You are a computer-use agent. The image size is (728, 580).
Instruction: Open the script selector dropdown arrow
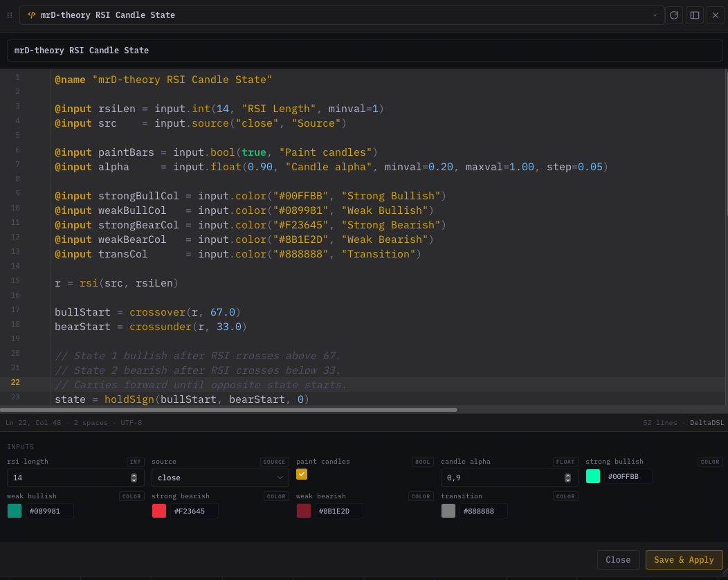655,15
